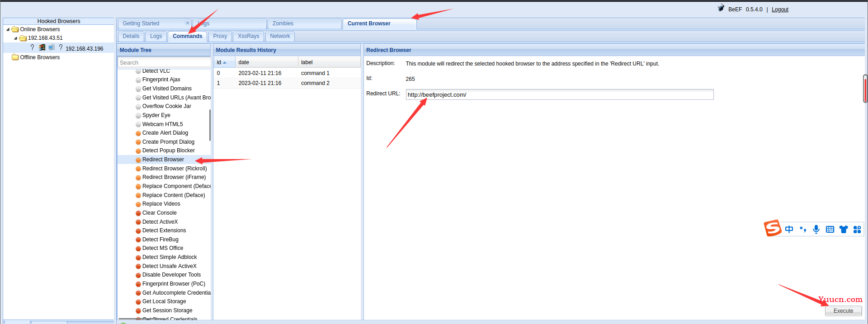The height and width of the screenshot is (324, 868).
Task: Click red status dot of Get Local Storage
Action: click(x=138, y=302)
